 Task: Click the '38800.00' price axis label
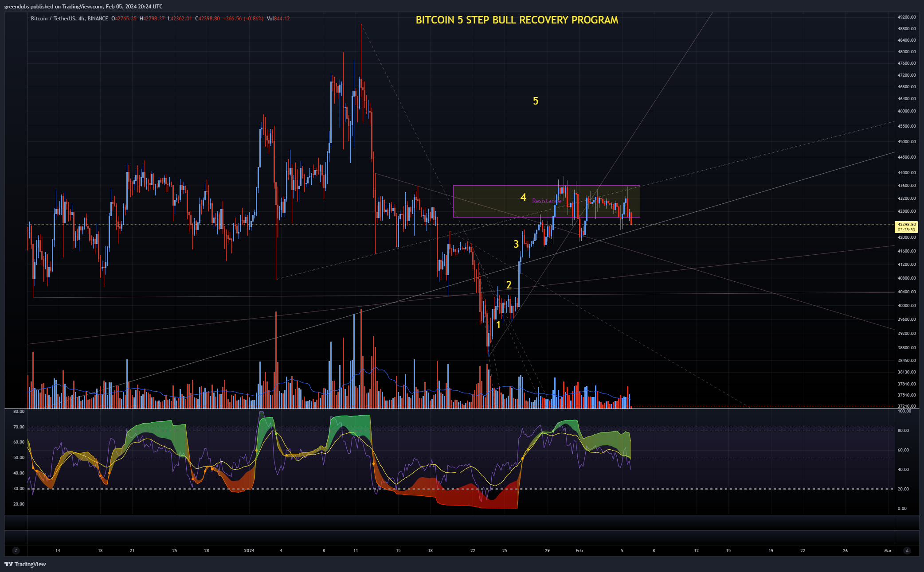pos(907,347)
